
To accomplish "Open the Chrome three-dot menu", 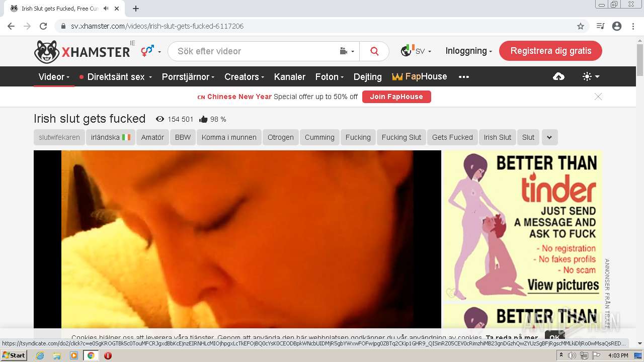I will [x=633, y=26].
